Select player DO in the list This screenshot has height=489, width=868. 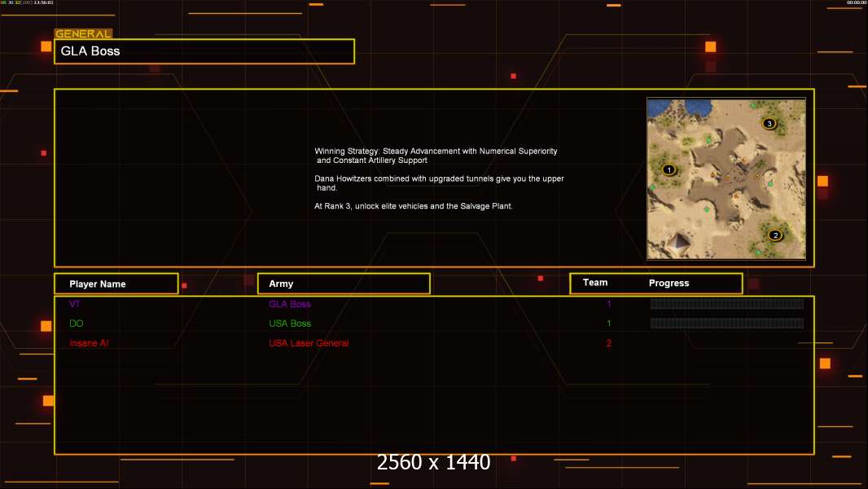click(77, 324)
